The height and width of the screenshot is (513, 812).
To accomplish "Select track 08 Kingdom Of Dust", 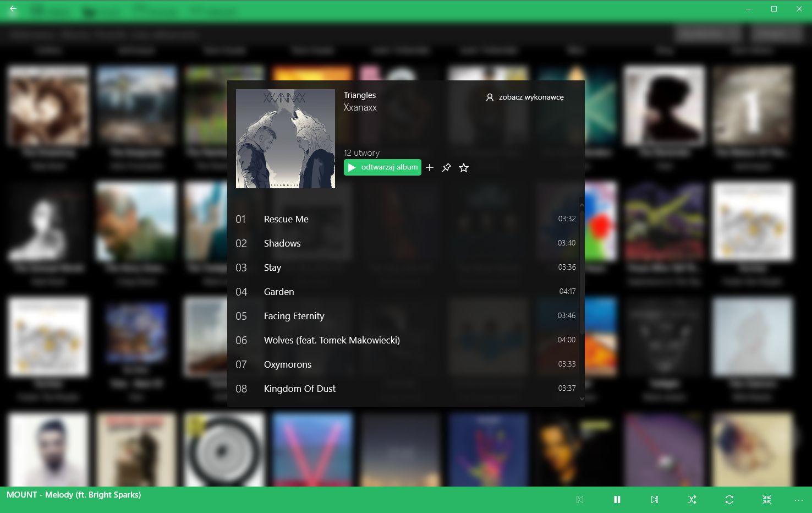I will [406, 389].
